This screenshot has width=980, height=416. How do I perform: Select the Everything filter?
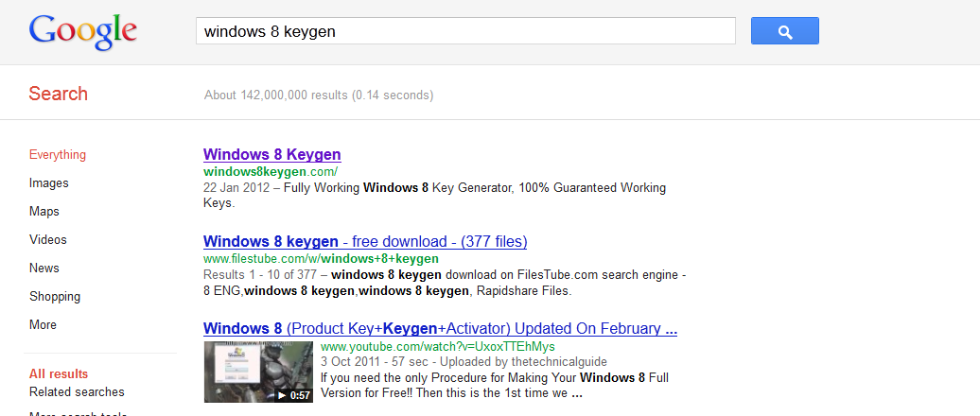tap(58, 155)
